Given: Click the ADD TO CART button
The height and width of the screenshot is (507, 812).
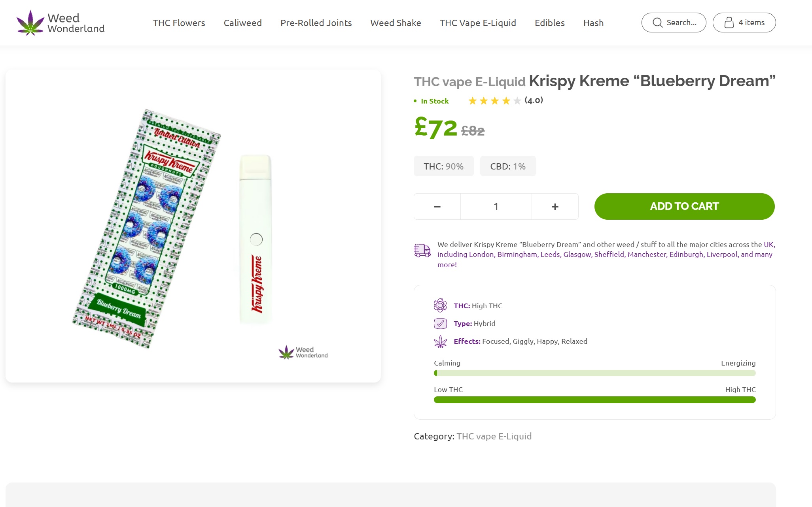Looking at the screenshot, I should coord(684,206).
